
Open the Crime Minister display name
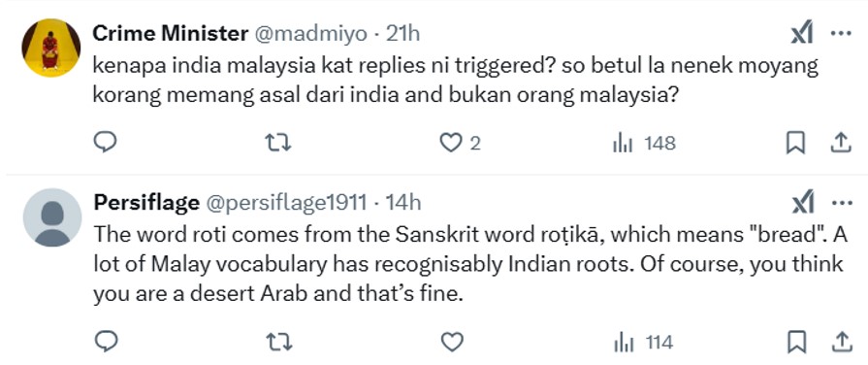tap(170, 34)
